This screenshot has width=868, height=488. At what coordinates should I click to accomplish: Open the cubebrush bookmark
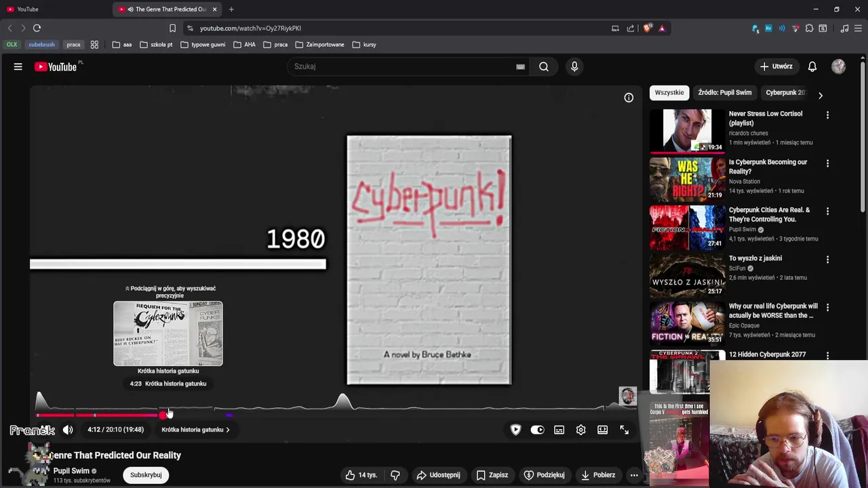point(41,45)
